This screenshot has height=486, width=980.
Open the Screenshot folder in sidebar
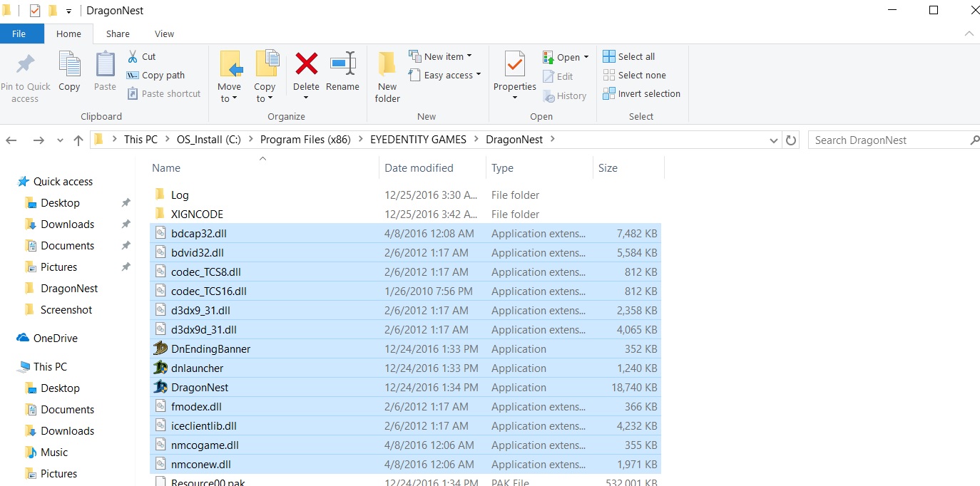(58, 309)
